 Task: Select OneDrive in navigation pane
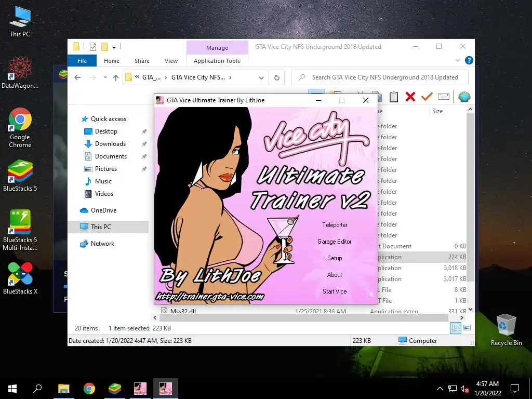tap(103, 210)
